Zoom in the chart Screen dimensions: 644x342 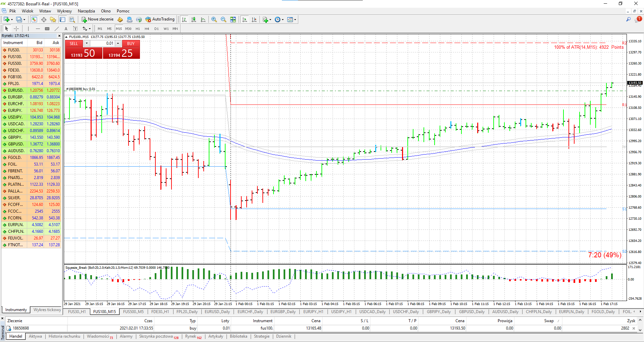(214, 19)
